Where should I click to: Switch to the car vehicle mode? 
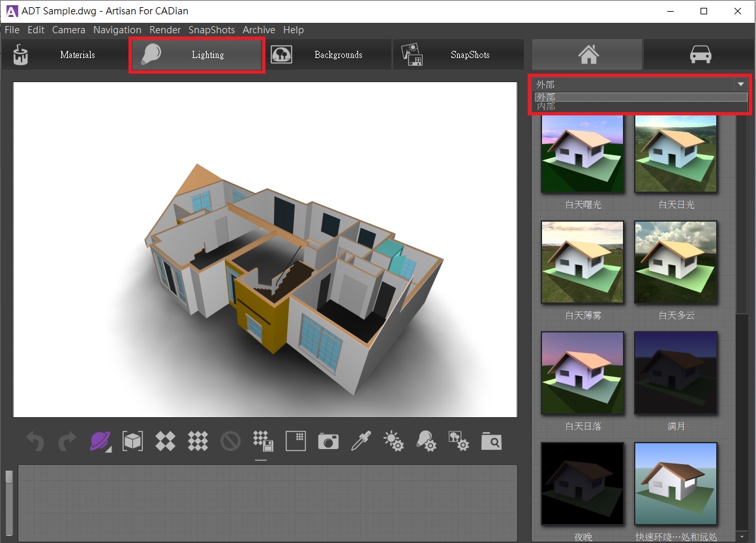click(x=700, y=55)
